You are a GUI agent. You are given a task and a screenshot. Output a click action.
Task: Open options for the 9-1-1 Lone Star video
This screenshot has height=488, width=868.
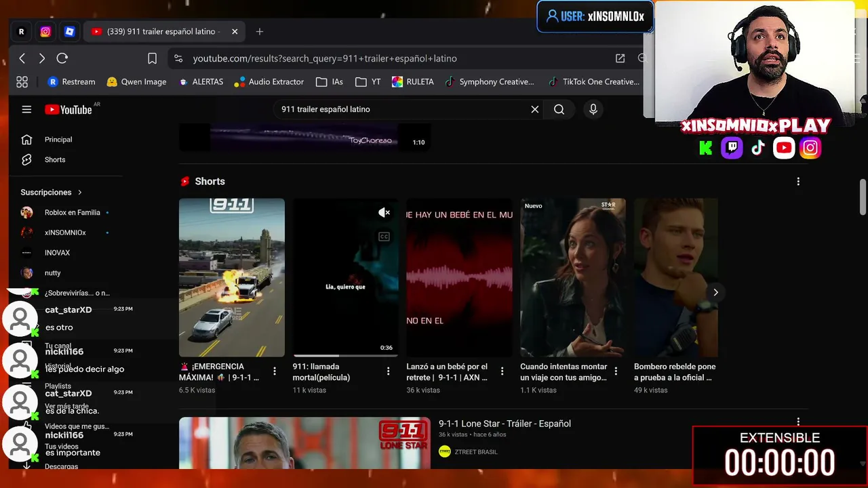click(x=798, y=422)
